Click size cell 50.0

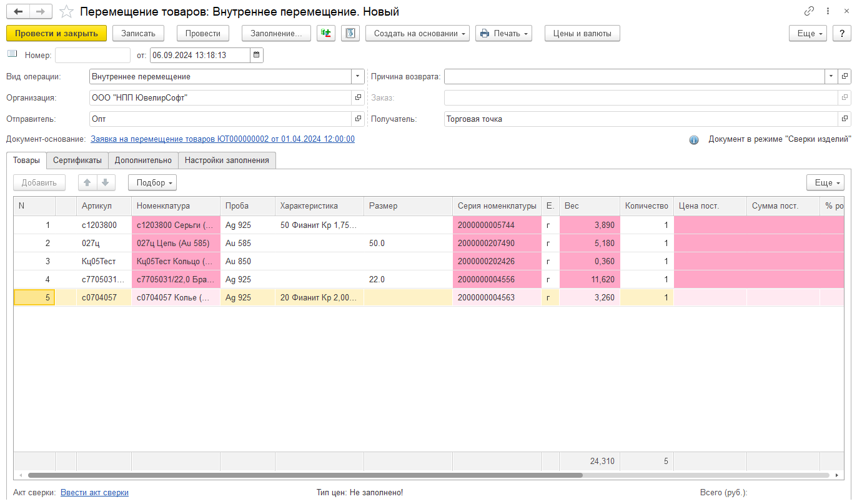click(408, 243)
